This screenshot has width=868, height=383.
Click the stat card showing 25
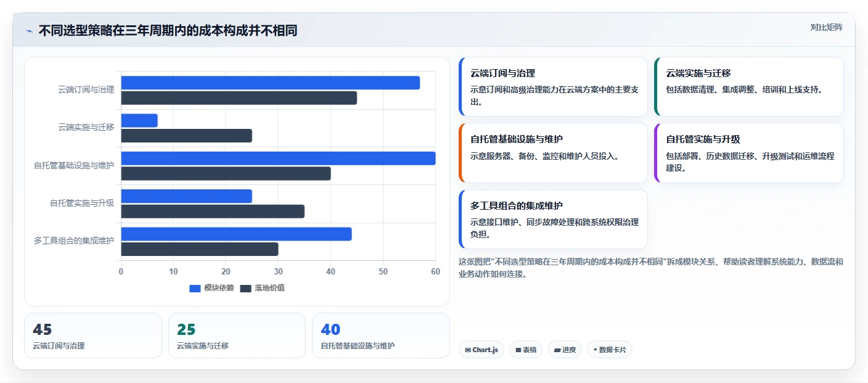[x=237, y=336]
